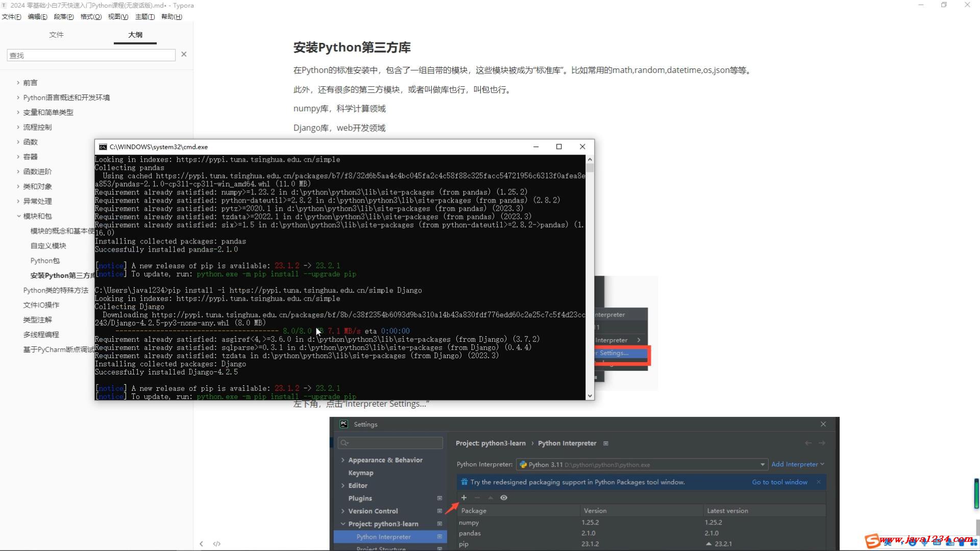Screen dimensions: 980x551
Task: Go to 基于PyCharm断点调试 outline entry
Action: 59,349
